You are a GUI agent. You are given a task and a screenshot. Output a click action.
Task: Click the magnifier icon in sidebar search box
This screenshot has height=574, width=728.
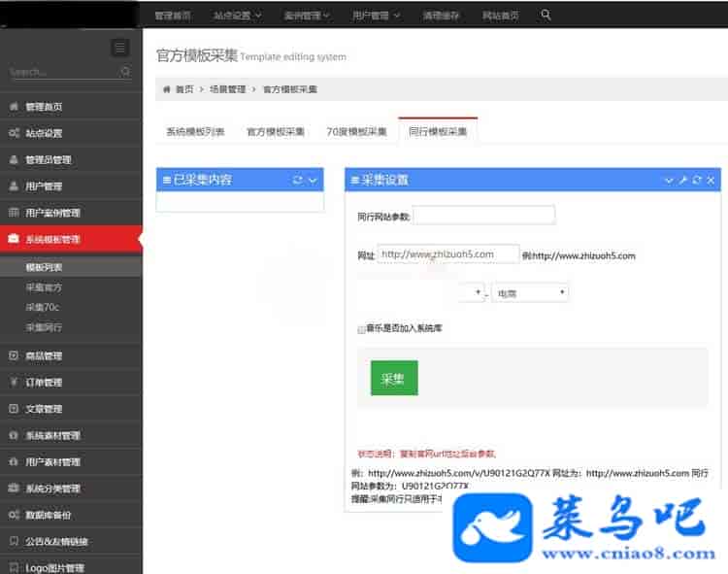click(x=126, y=72)
